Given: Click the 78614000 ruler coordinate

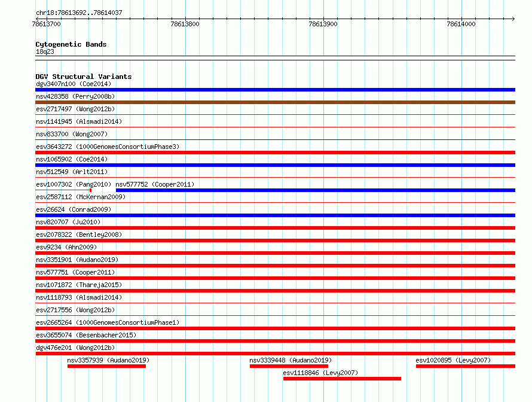Looking at the screenshot, I should (461, 24).
